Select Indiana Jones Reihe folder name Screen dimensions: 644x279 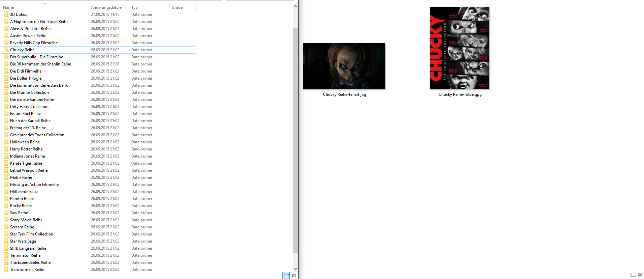tap(27, 156)
